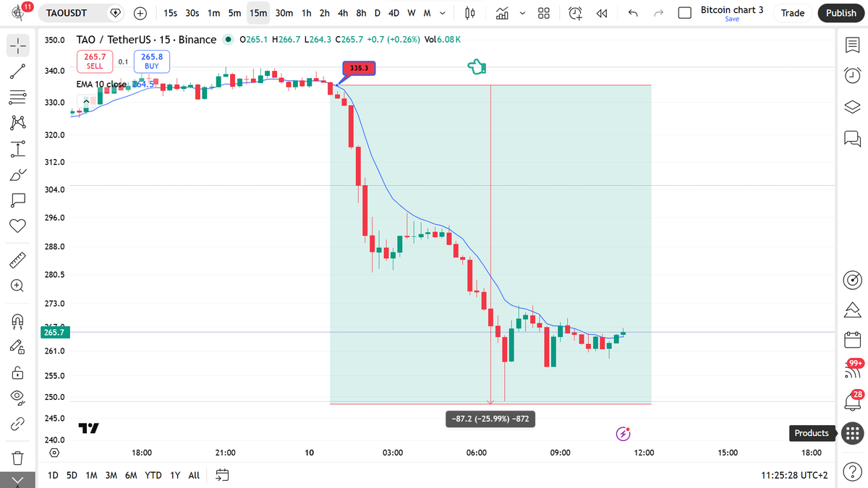Image resolution: width=868 pixels, height=488 pixels.
Task: Switch to the 15s timeframe
Action: (x=171, y=13)
